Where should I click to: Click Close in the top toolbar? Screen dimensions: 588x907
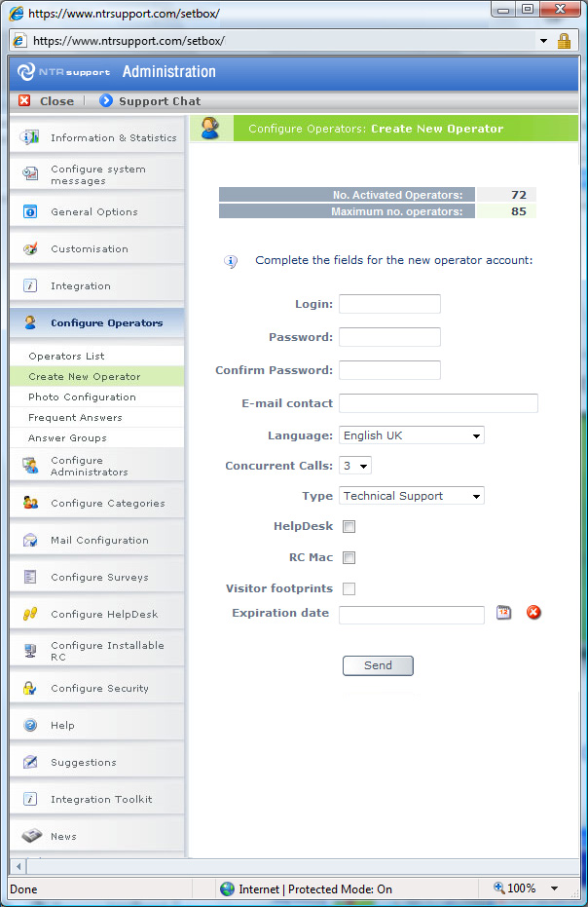(46, 100)
